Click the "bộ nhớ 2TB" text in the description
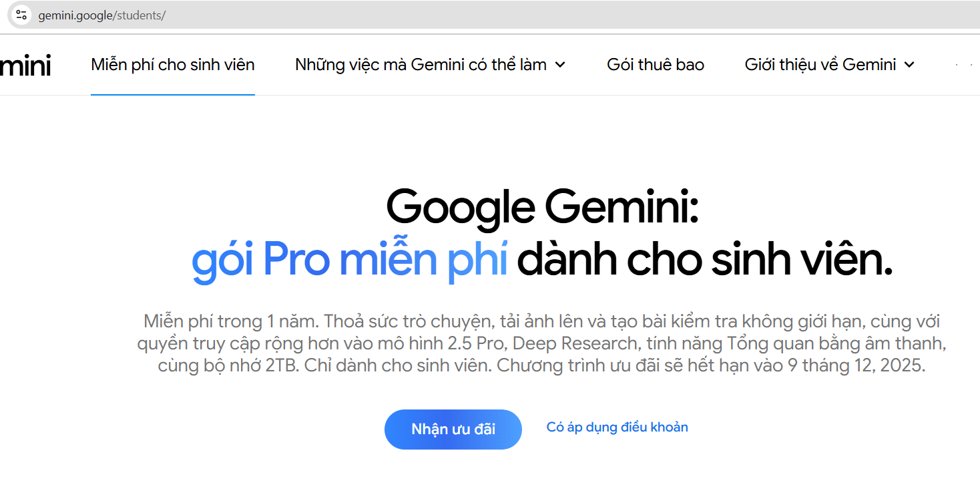This screenshot has width=980, height=503. [255, 367]
